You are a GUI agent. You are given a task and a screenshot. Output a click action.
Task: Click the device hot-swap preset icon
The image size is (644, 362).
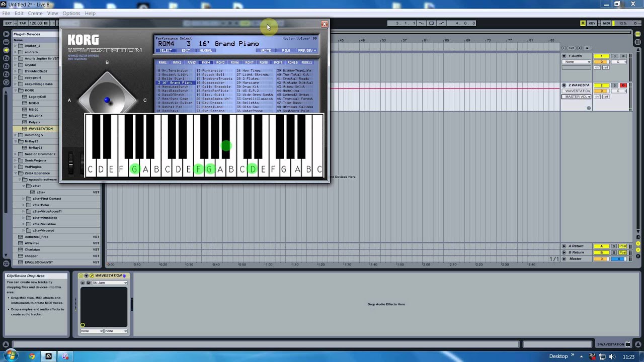click(83, 283)
